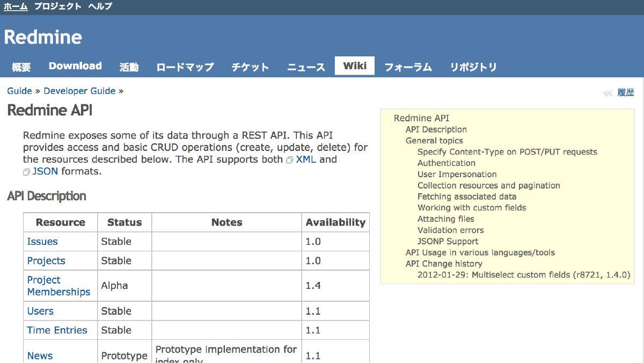Click the Guide breadcrumb link
Screen dimensions: 644x363
tap(19, 91)
